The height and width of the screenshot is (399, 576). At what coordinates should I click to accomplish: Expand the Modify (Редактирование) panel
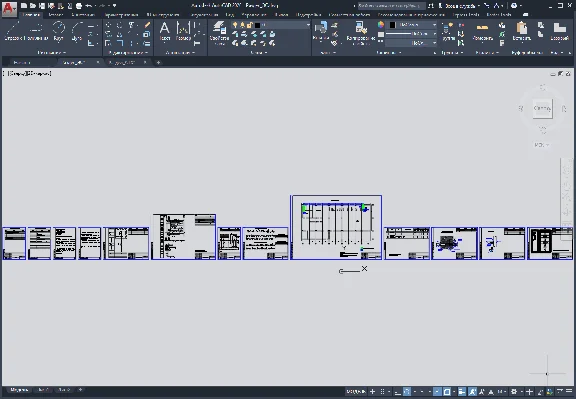point(128,53)
